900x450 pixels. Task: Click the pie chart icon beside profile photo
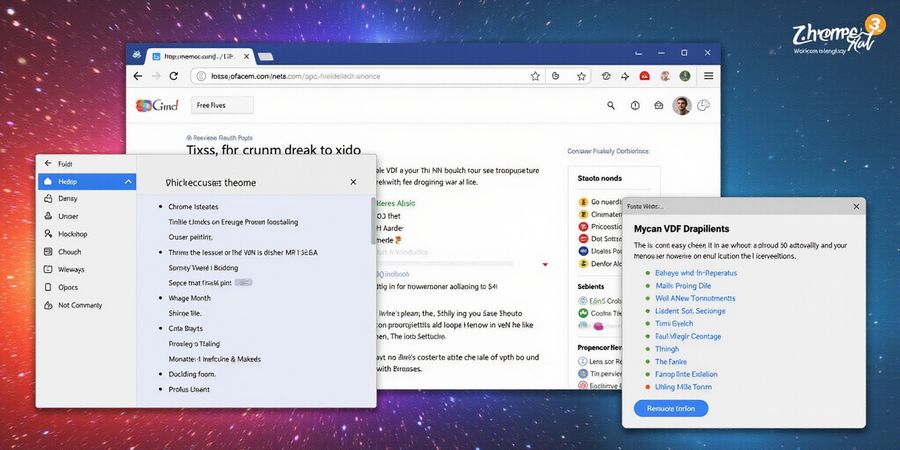click(x=703, y=106)
